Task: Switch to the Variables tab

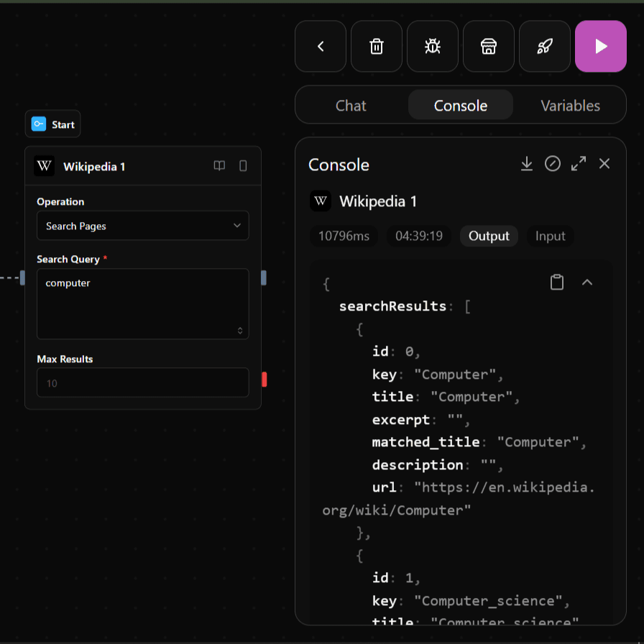Action: [x=570, y=106]
